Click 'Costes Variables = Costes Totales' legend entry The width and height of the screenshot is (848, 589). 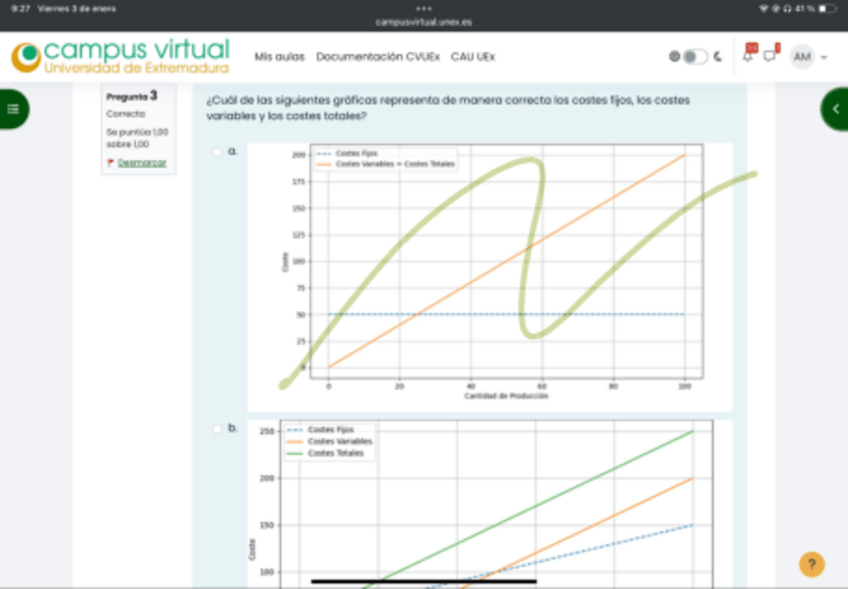tap(395, 164)
